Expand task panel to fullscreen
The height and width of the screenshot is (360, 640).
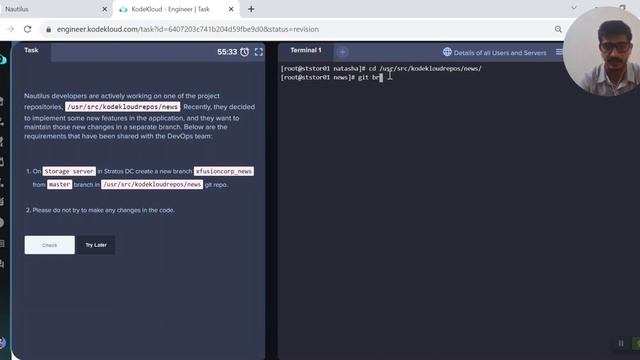point(259,52)
